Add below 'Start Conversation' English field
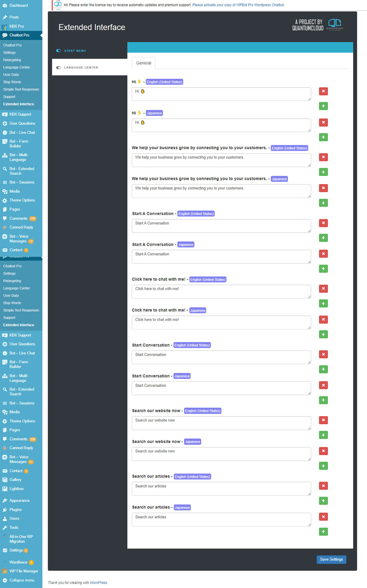The width and height of the screenshot is (367, 588). pyautogui.click(x=323, y=369)
